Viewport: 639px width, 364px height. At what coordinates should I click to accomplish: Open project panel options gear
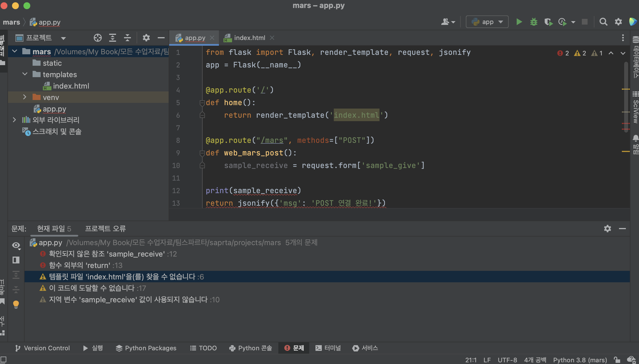coord(146,38)
